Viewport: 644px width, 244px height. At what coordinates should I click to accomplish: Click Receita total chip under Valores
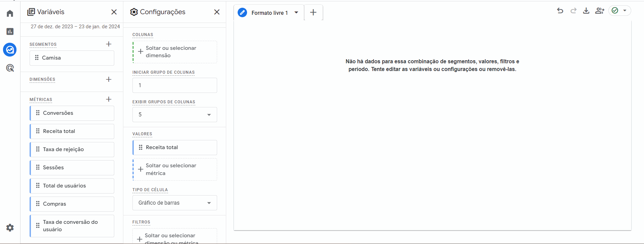(175, 147)
